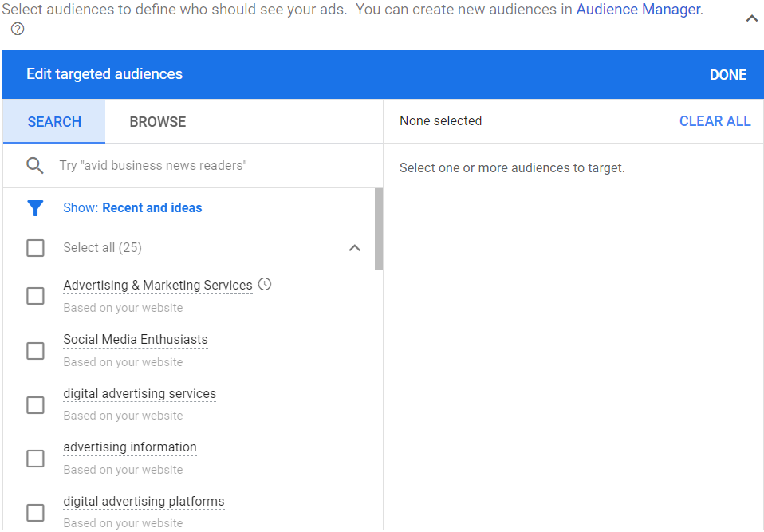This screenshot has width=764, height=532.
Task: Open the Recent and ideas show filter
Action: click(x=152, y=207)
